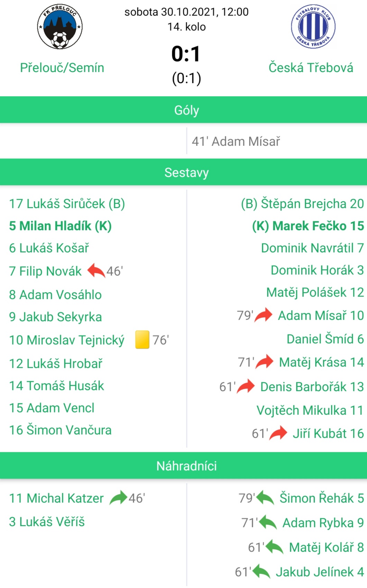Click the 41' Adam Mísař goal entry
367x588 pixels.
(x=236, y=141)
